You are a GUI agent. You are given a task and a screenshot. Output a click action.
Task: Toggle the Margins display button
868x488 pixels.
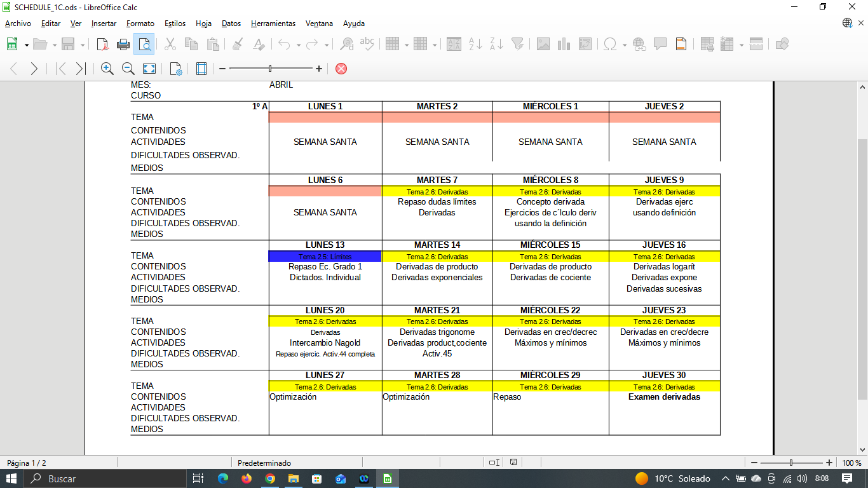(201, 69)
